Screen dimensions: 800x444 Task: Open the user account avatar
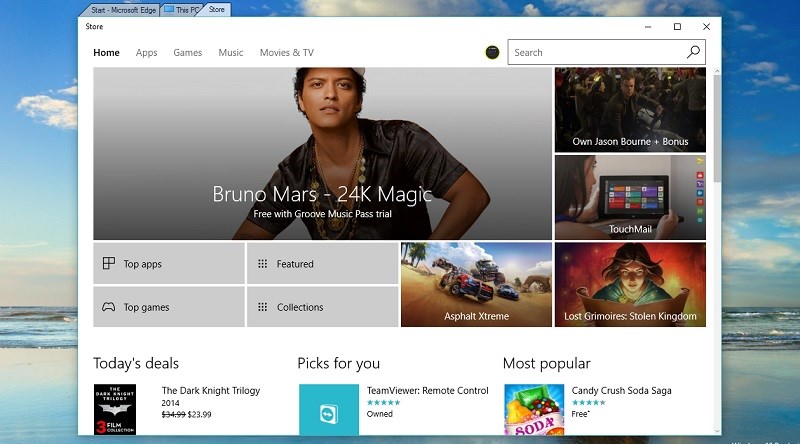pyautogui.click(x=492, y=52)
